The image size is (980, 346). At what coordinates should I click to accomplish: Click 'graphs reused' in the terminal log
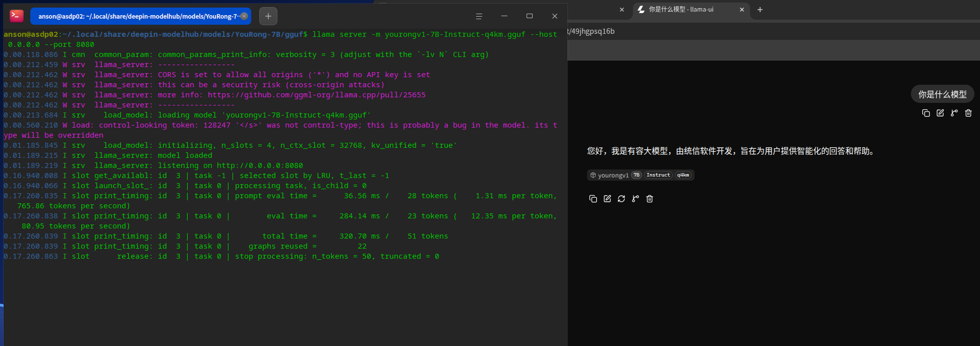pos(278,246)
